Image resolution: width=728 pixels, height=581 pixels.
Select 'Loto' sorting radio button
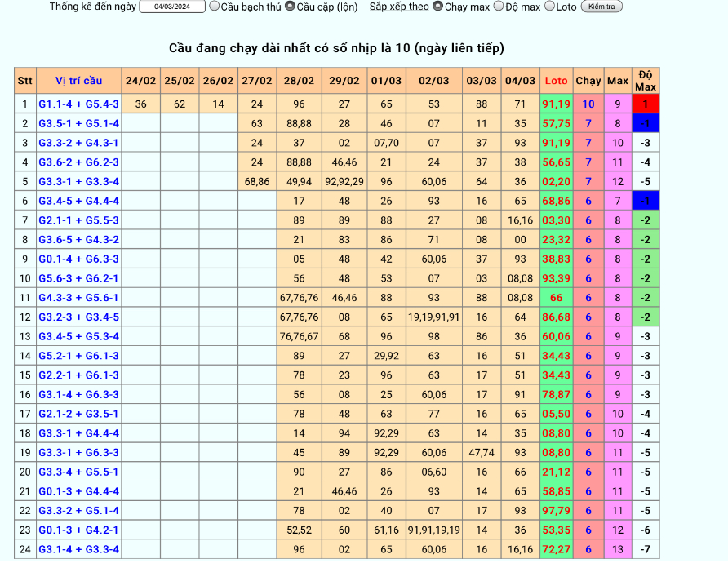tap(549, 7)
